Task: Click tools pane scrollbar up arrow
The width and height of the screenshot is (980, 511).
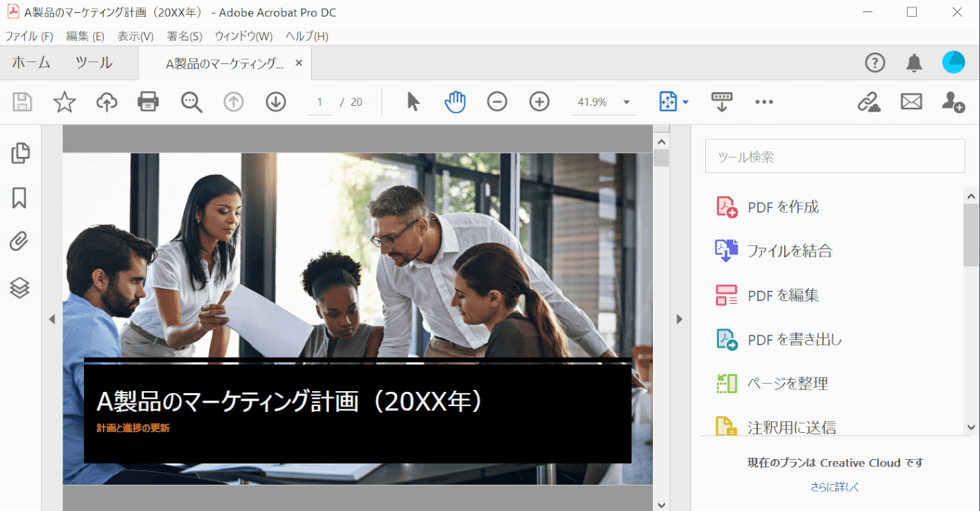Action: coord(971,196)
